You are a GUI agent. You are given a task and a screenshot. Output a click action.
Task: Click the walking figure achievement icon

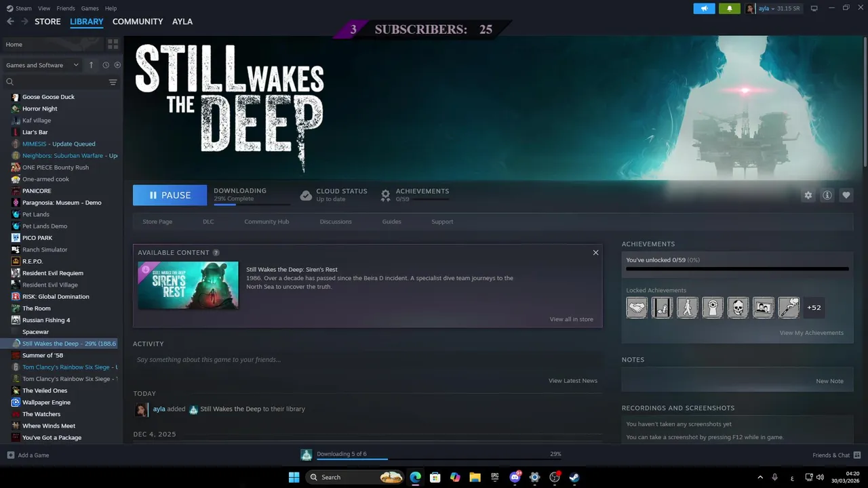click(x=687, y=308)
